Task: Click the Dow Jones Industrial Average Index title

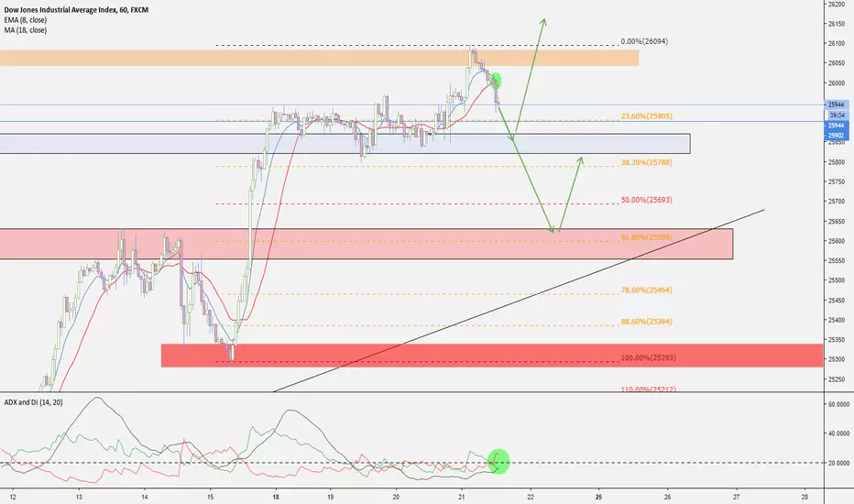Action: [76, 10]
